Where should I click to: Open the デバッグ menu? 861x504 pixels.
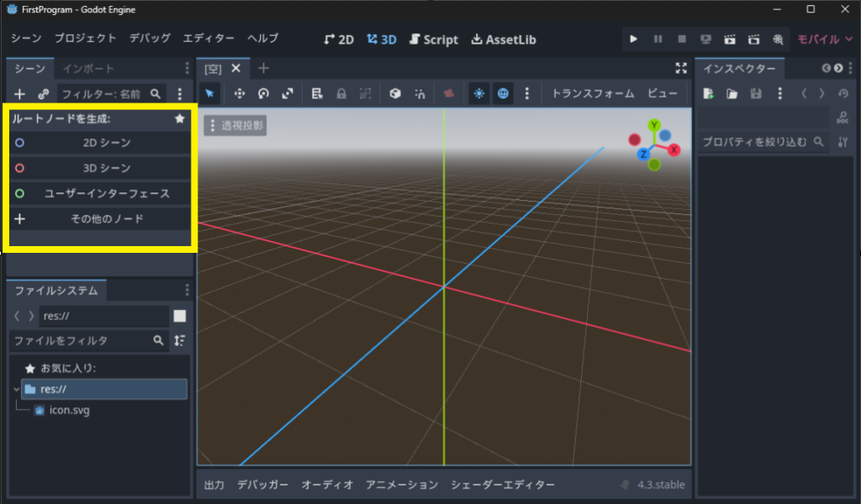(x=150, y=39)
